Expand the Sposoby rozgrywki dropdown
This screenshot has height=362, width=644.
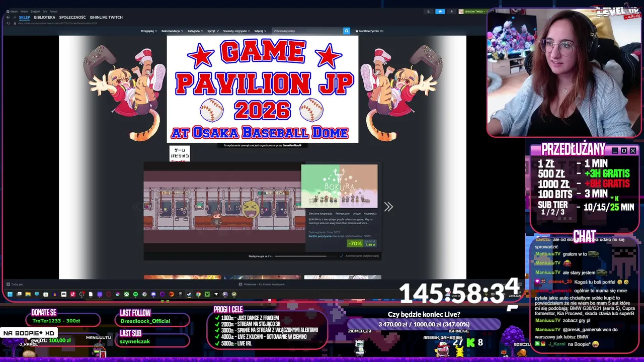coord(236,31)
